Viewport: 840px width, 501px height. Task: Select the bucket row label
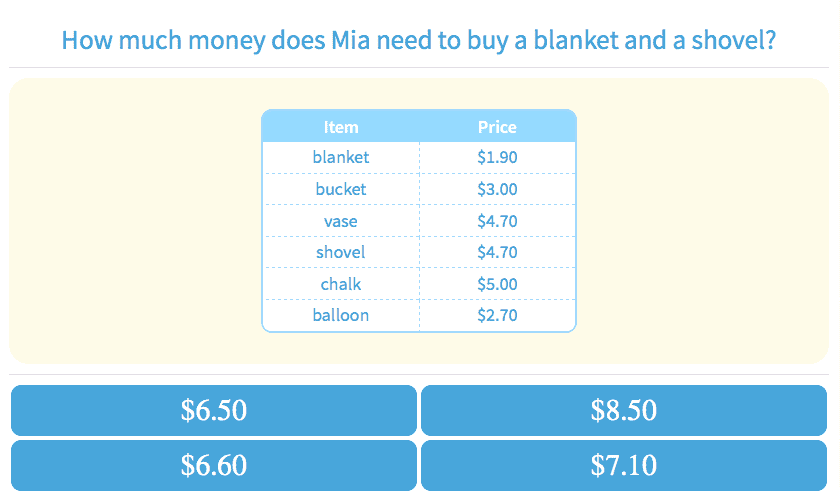(x=341, y=189)
